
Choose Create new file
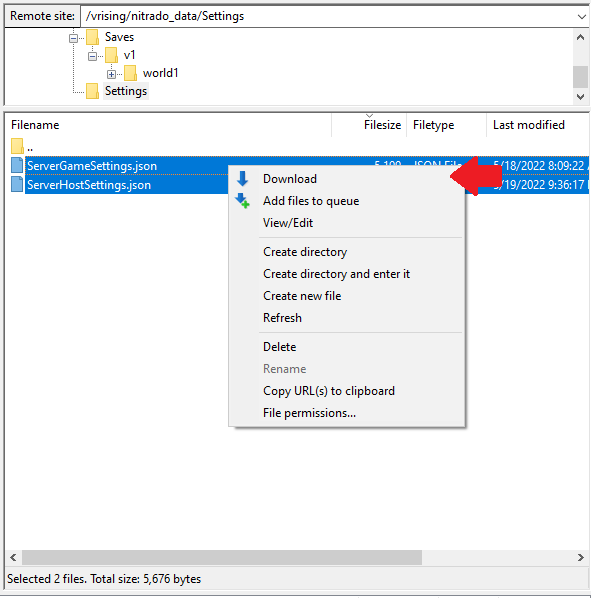coord(346,296)
